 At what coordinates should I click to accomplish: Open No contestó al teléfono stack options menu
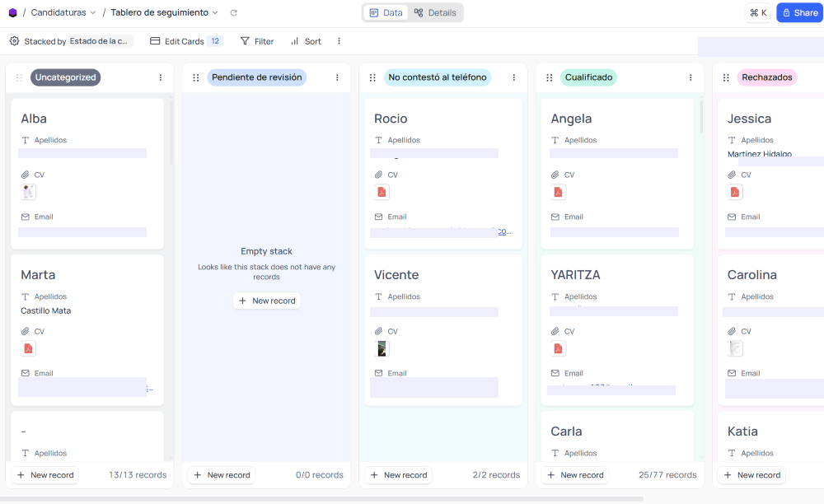click(x=513, y=77)
